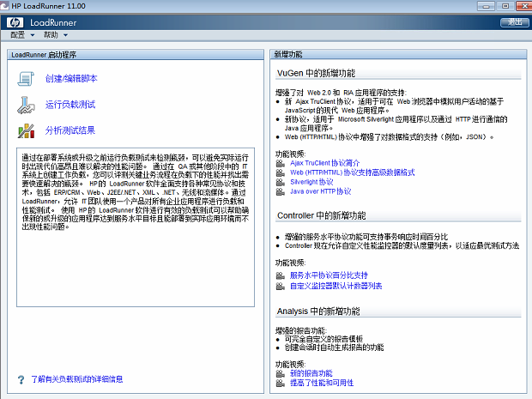The width and height of the screenshot is (532, 399).
Task: Expand the 帮助 dropdown arrow
Action: point(65,35)
